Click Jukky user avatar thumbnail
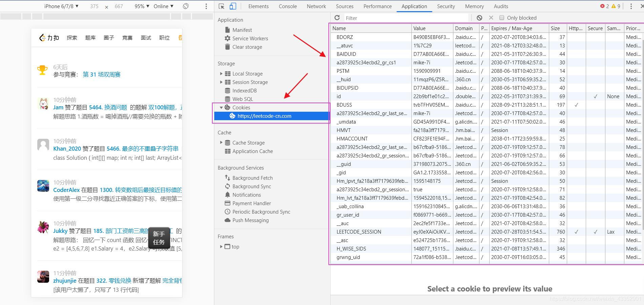This screenshot has height=305, width=644. click(x=43, y=227)
